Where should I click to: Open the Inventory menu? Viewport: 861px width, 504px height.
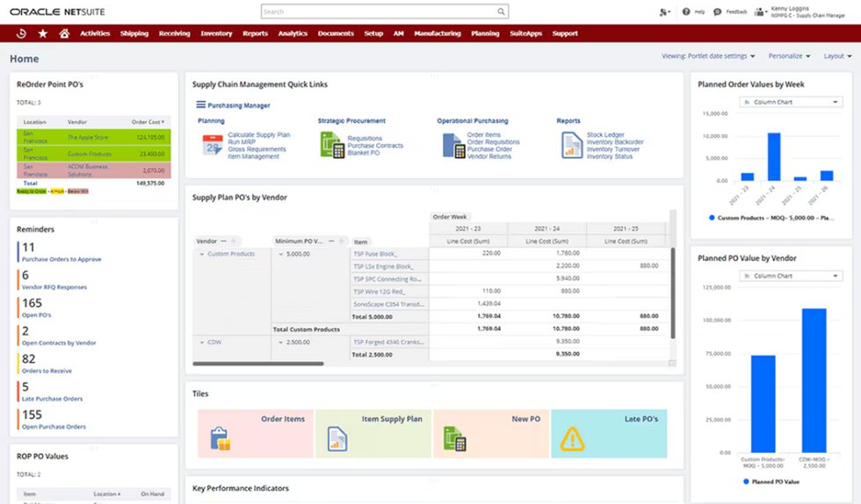216,33
